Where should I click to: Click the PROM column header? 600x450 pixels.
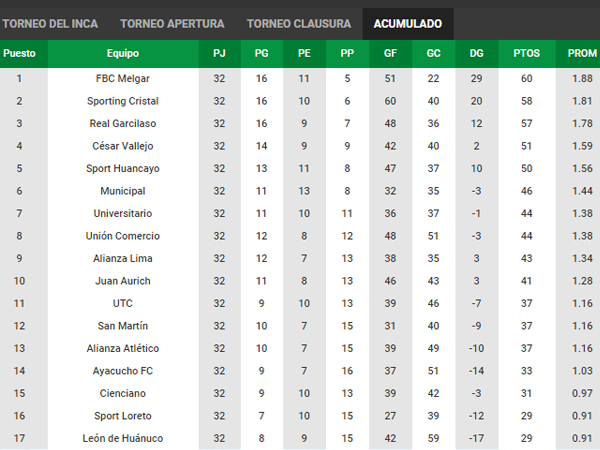(582, 53)
